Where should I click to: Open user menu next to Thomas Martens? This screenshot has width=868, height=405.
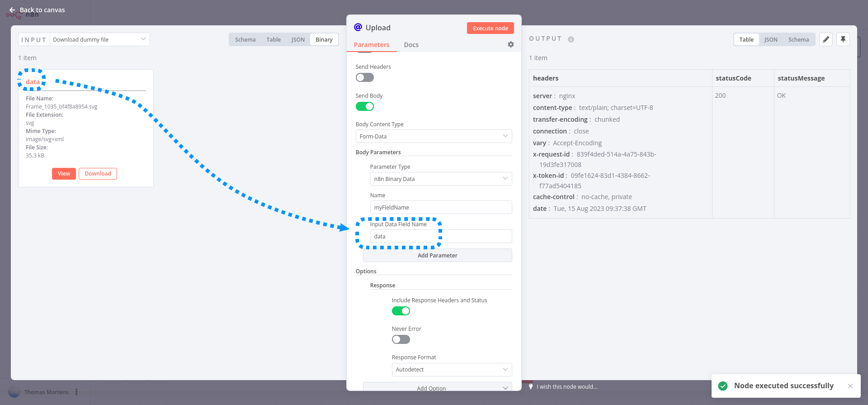[x=76, y=392]
